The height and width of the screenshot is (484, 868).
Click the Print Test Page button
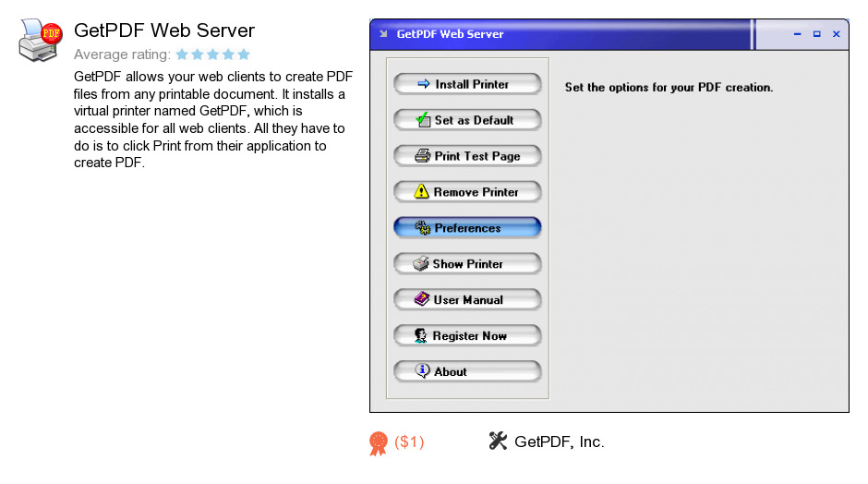(x=467, y=156)
